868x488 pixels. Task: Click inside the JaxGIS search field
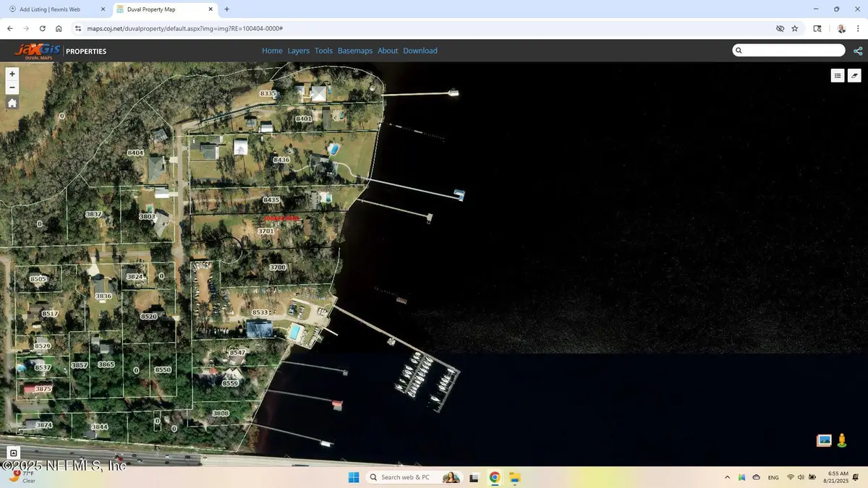pos(788,50)
